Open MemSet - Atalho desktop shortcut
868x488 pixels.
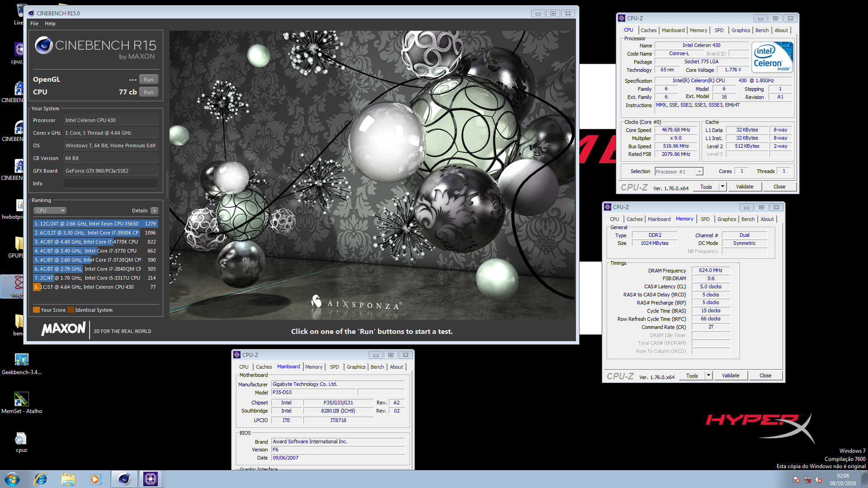tap(21, 403)
